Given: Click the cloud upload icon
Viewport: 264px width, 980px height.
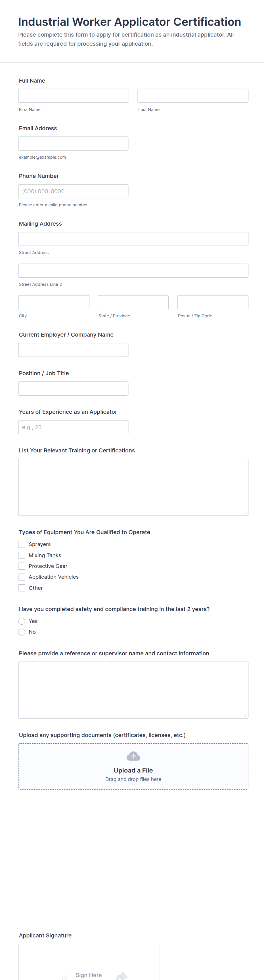Looking at the screenshot, I should tap(133, 756).
